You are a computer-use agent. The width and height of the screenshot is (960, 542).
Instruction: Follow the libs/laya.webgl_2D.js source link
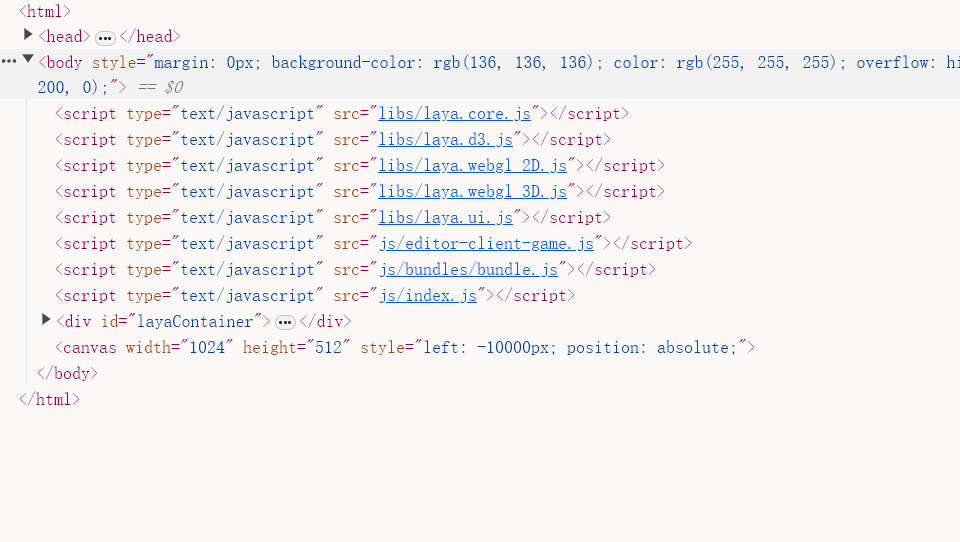(x=472, y=166)
